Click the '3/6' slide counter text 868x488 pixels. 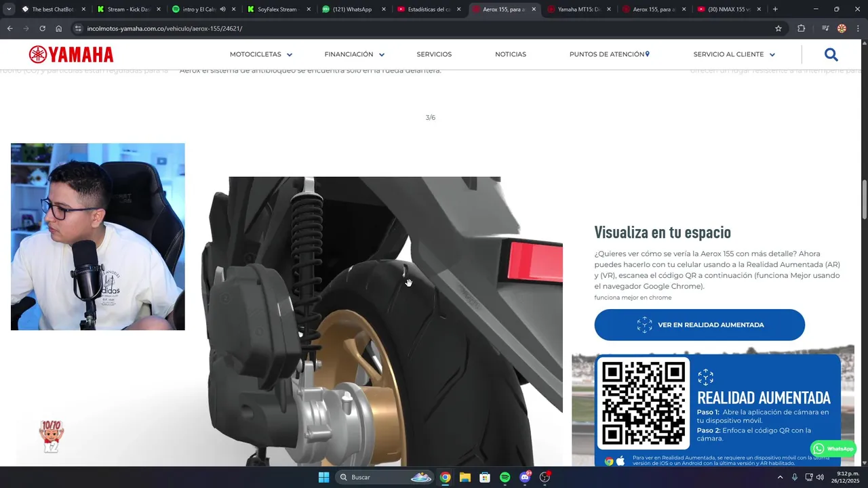click(x=431, y=117)
